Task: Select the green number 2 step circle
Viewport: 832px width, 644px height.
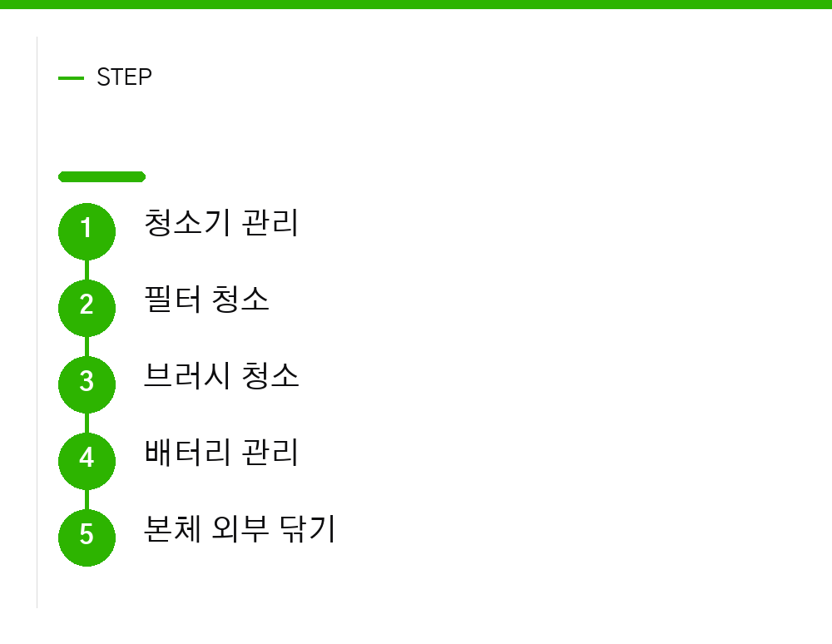Action: 87,308
